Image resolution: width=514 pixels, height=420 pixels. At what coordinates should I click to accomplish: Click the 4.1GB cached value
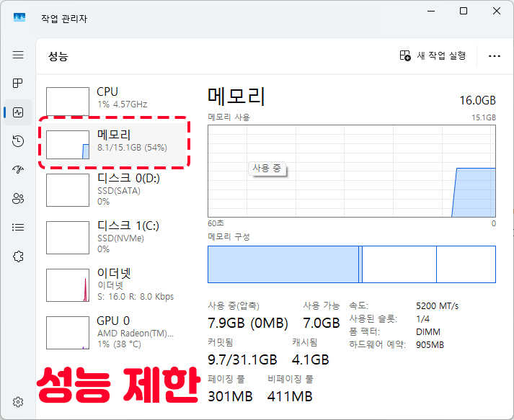[311, 359]
